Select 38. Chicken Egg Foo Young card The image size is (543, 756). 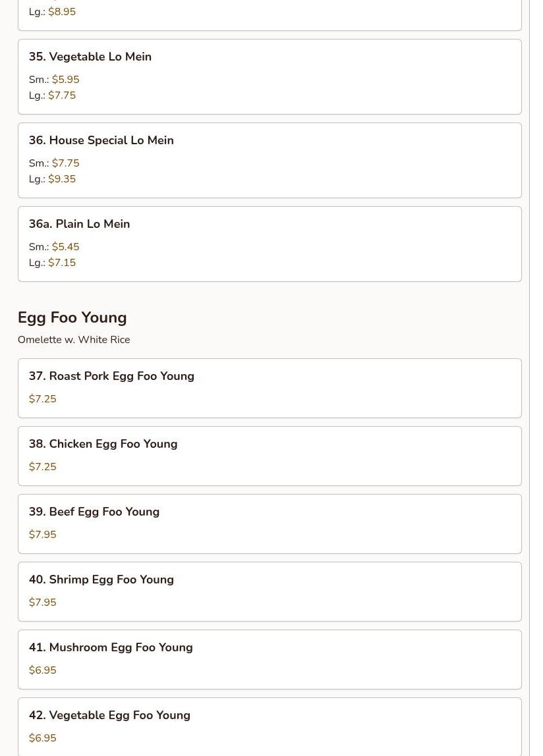tap(270, 456)
